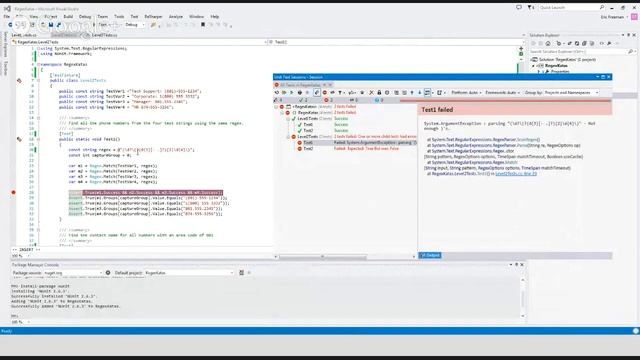The height and width of the screenshot is (360, 640).
Task: Select the Output tab below test results
Action: pos(430,256)
